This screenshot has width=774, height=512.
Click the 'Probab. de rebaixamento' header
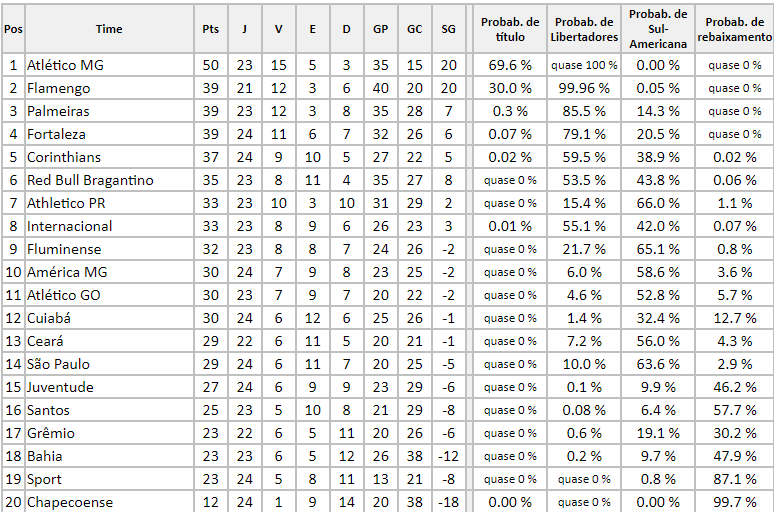pos(733,29)
